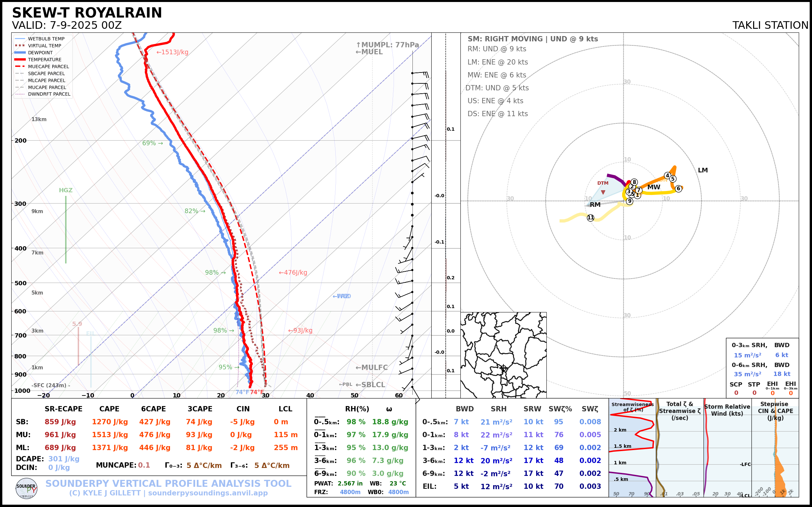
Task: Click the PWAT 2.567 in value
Action: click(x=350, y=483)
